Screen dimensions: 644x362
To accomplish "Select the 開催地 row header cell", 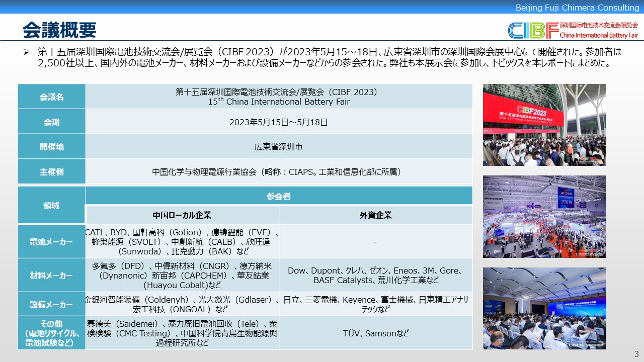I will click(x=52, y=147).
